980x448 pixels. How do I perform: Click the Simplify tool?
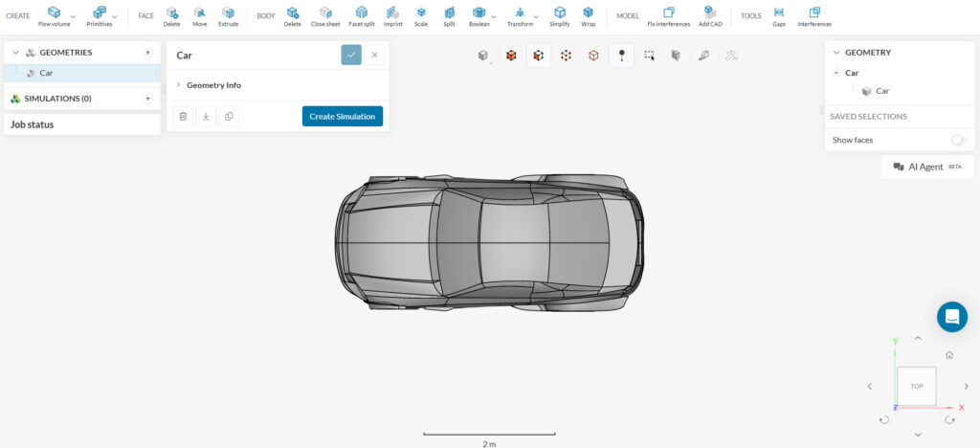pos(560,16)
